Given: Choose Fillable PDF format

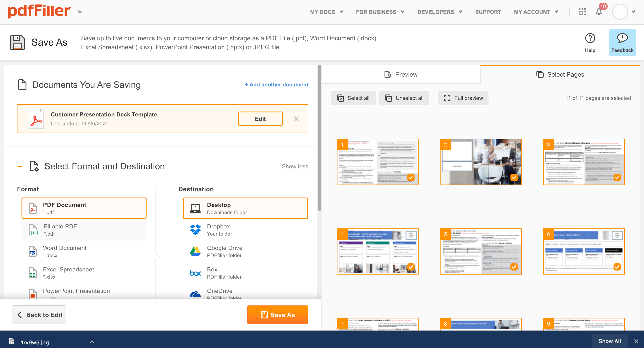Looking at the screenshot, I should coord(84,230).
